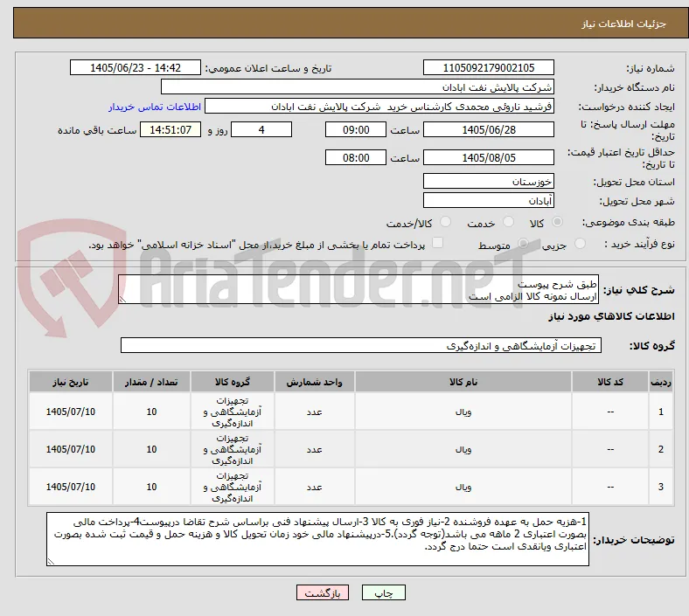Click the deadline time field 09:00
The width and height of the screenshot is (689, 616).
[x=356, y=130]
